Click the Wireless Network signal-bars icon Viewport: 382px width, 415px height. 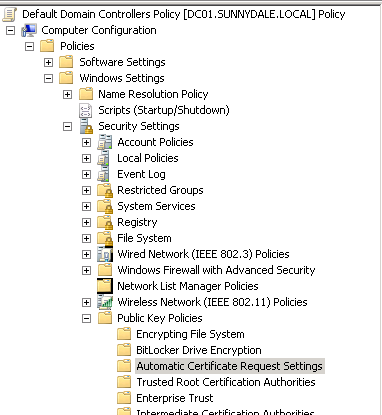click(x=105, y=302)
